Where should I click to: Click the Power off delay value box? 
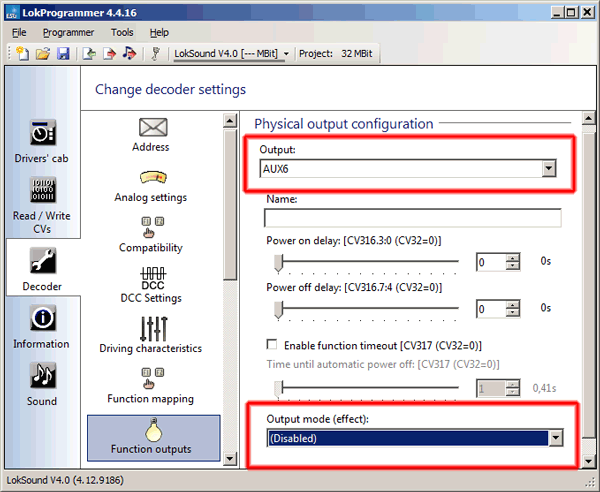click(491, 309)
